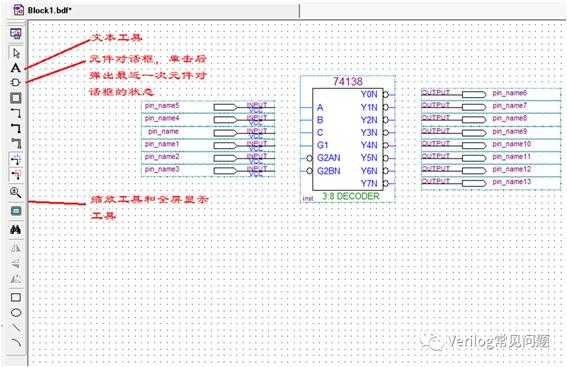The width and height of the screenshot is (567, 367).
Task: Click port B on the decoder
Action: coord(320,120)
